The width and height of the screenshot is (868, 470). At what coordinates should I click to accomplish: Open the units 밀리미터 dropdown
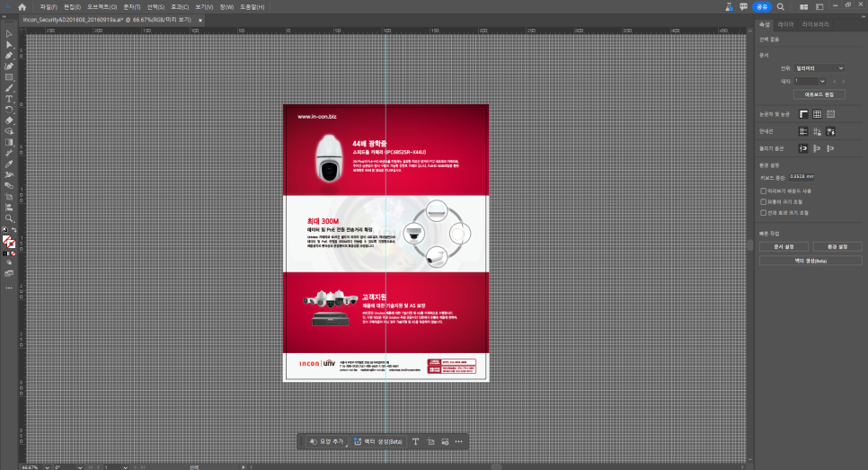tap(819, 68)
